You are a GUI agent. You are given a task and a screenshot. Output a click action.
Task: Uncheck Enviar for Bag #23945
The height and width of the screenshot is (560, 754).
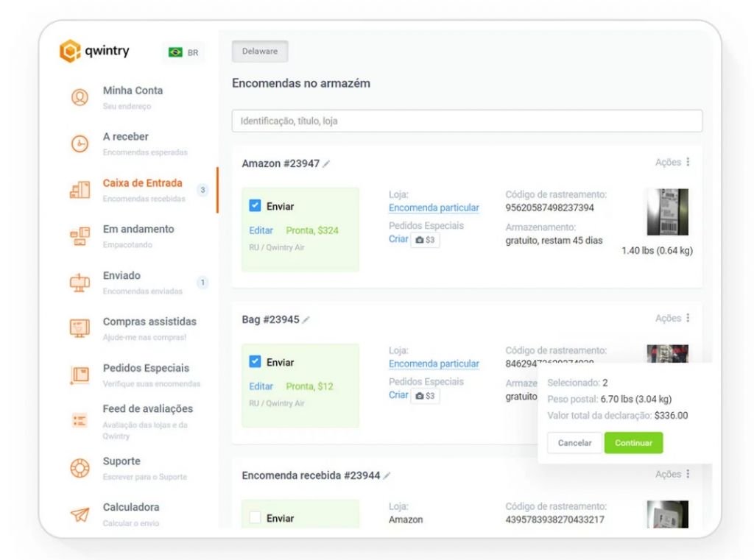click(255, 361)
